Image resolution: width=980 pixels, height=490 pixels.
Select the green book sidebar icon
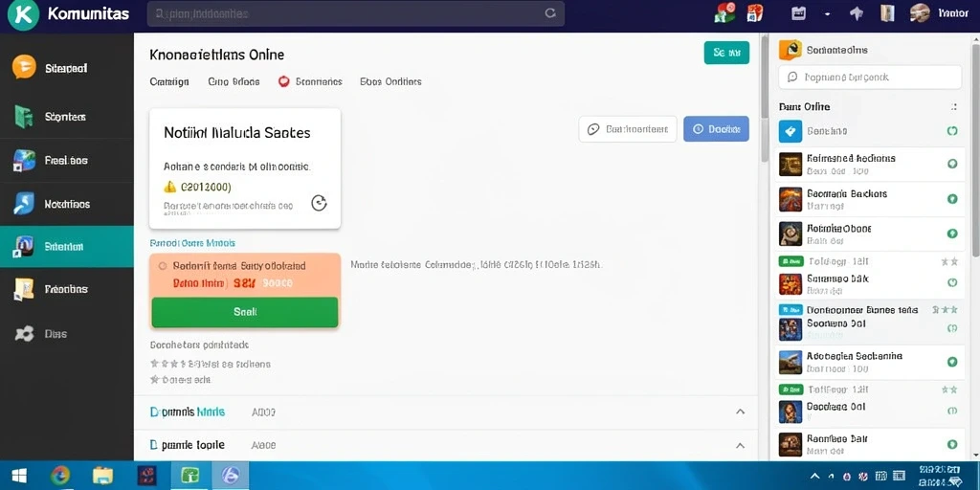tap(24, 117)
